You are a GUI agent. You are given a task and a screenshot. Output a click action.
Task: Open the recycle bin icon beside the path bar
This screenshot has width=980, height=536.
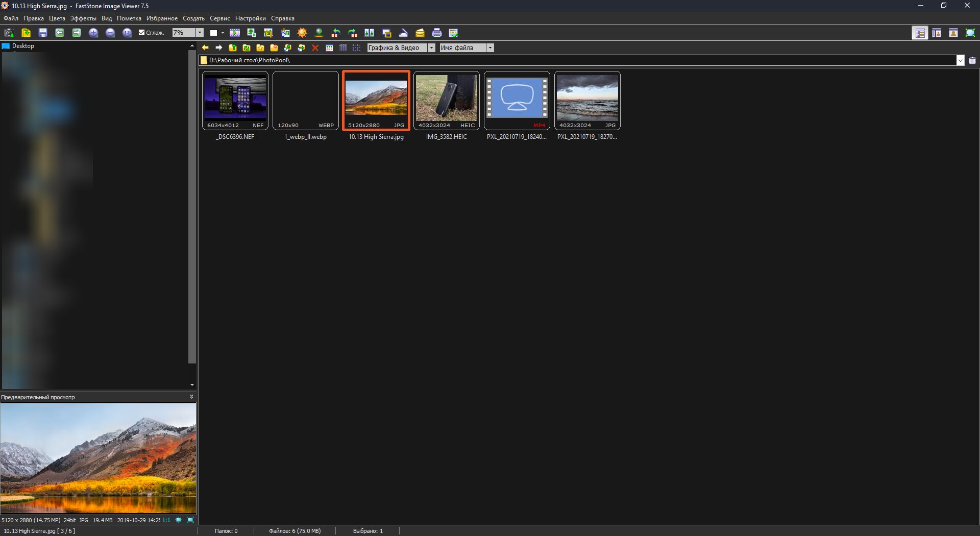coord(972,60)
